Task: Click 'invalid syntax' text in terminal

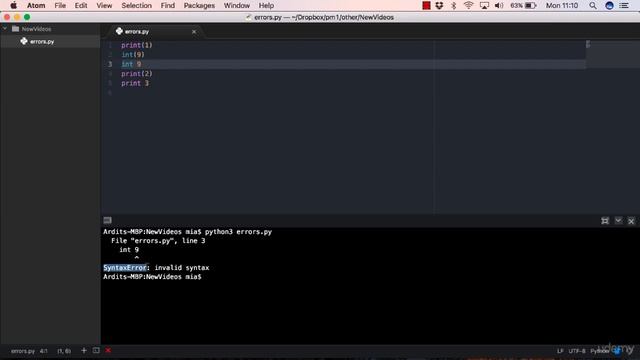Action: [182, 268]
